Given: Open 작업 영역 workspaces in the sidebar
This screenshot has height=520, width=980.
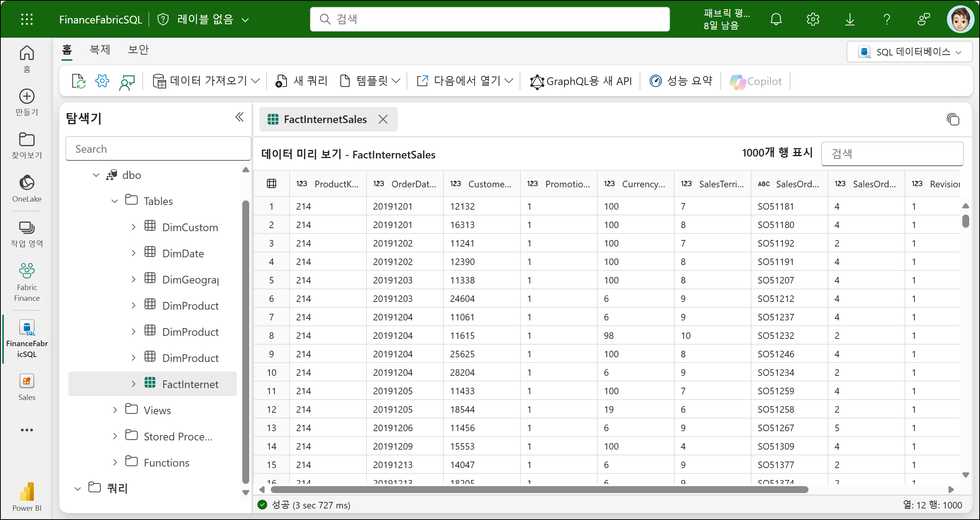Looking at the screenshot, I should tap(27, 234).
